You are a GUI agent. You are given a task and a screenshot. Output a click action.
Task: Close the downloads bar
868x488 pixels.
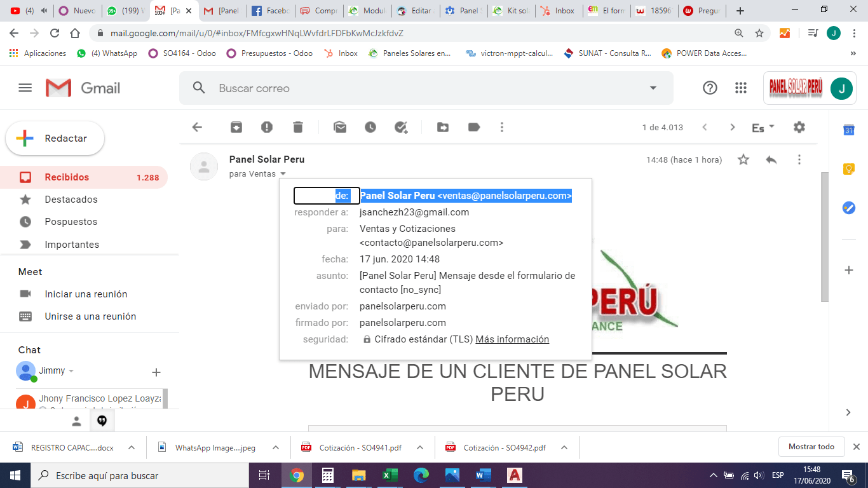[856, 447]
